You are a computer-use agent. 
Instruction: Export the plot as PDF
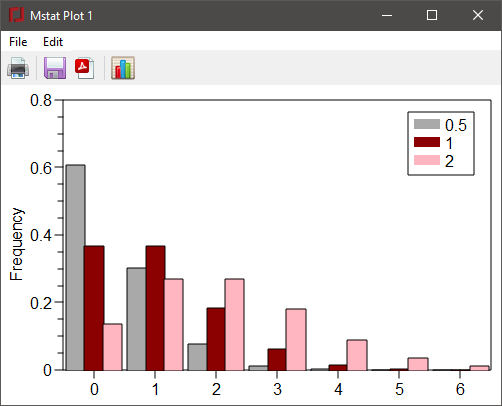coord(85,68)
